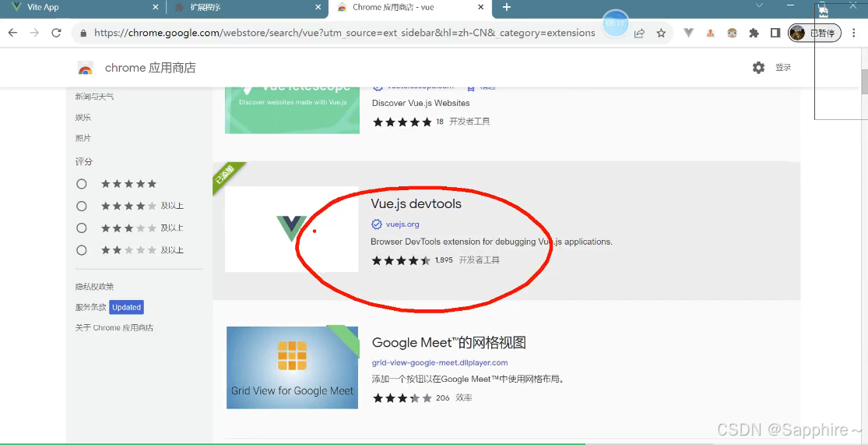Click the chrome web store rainbow logo
This screenshot has width=868, height=445.
coord(86,68)
